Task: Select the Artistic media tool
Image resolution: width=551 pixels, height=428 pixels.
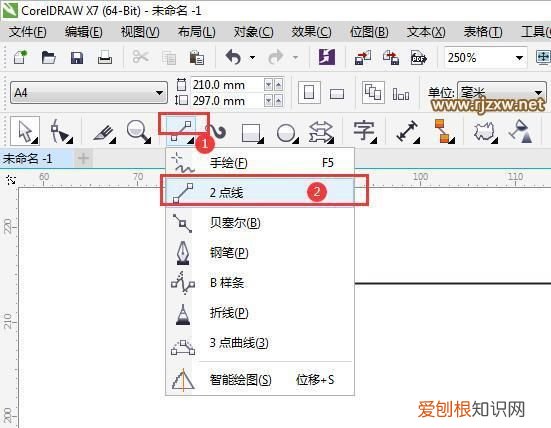Action: click(x=218, y=132)
